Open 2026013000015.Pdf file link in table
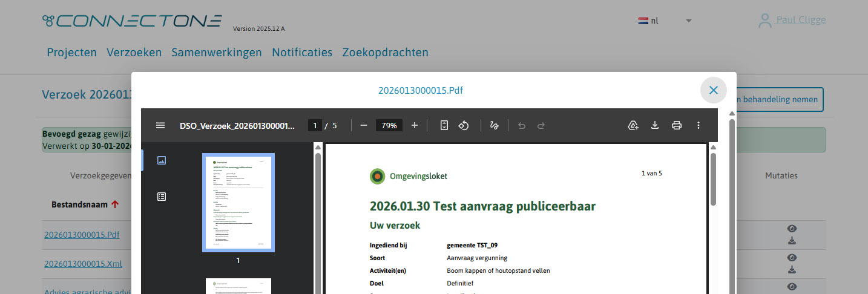This screenshot has width=868, height=294. (82, 235)
